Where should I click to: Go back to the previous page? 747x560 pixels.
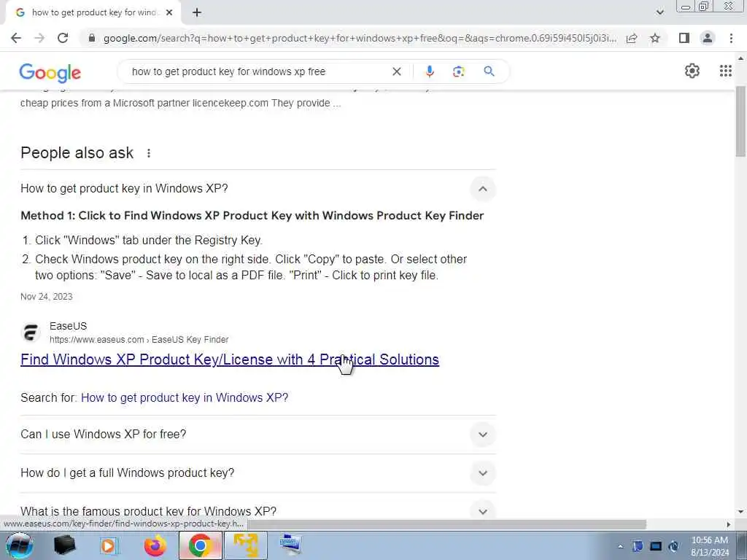pos(16,38)
